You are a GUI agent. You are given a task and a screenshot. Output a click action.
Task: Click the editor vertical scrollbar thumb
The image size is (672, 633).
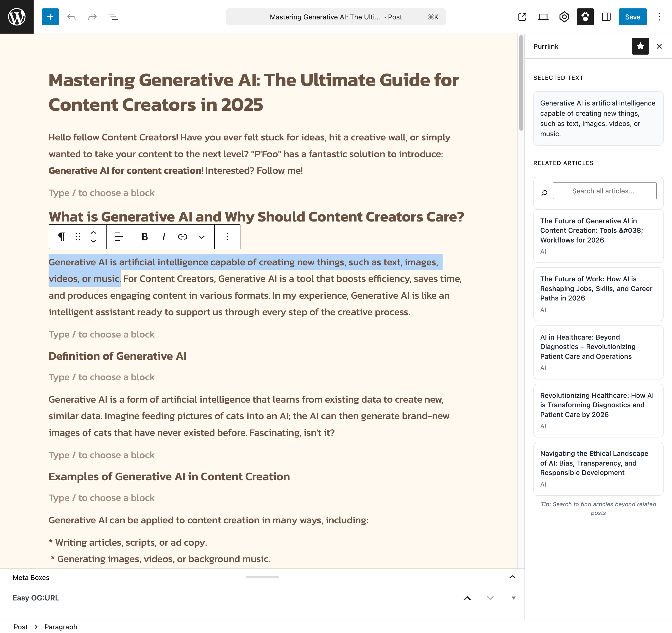click(521, 83)
